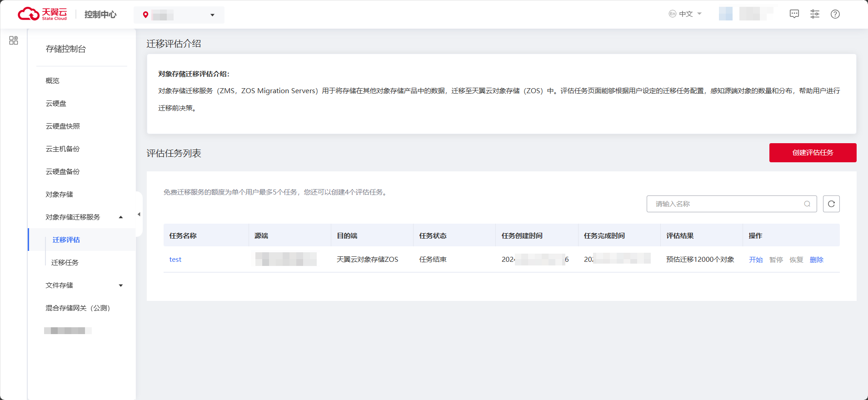Select the 迁移评估 submenu item
868x400 pixels.
[82, 240]
